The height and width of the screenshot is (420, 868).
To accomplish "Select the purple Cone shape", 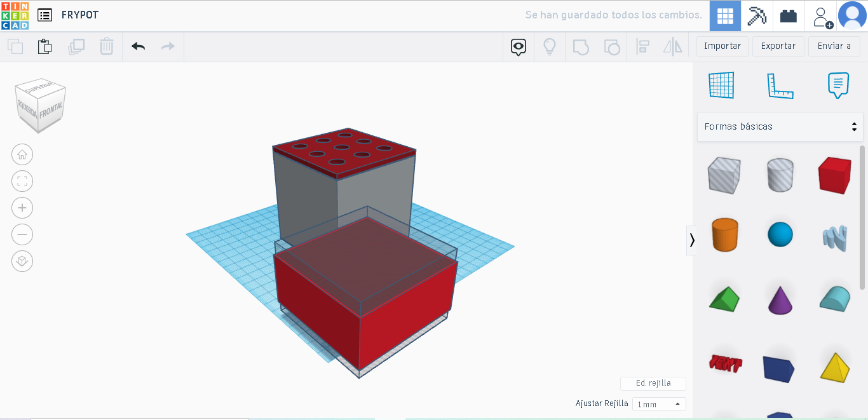I will pos(780,299).
